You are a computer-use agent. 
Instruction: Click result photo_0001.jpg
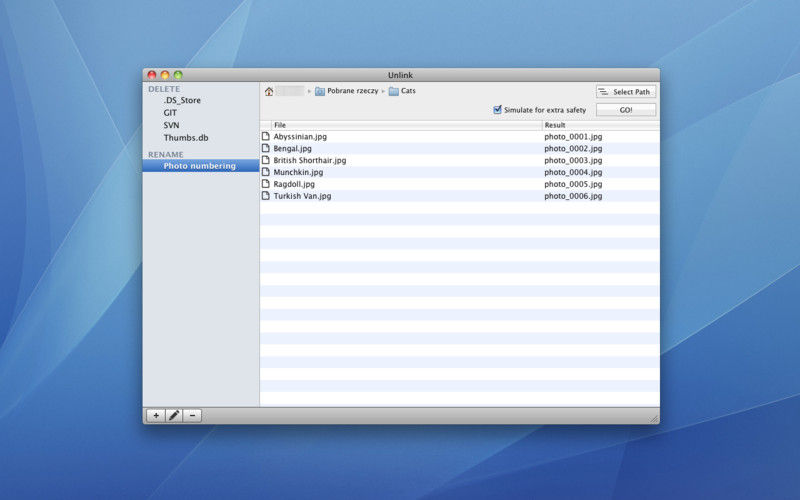pos(573,137)
